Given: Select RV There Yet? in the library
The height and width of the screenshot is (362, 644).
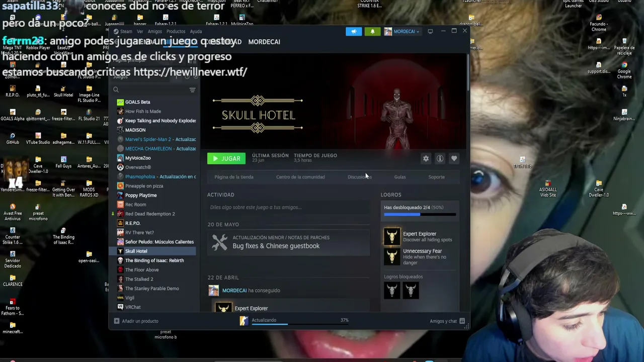Looking at the screenshot, I should point(156,232).
